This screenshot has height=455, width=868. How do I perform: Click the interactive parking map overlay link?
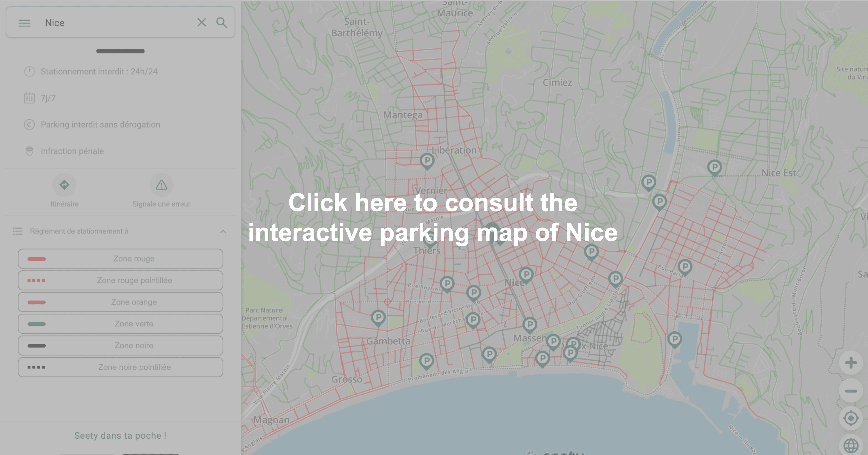(x=433, y=217)
